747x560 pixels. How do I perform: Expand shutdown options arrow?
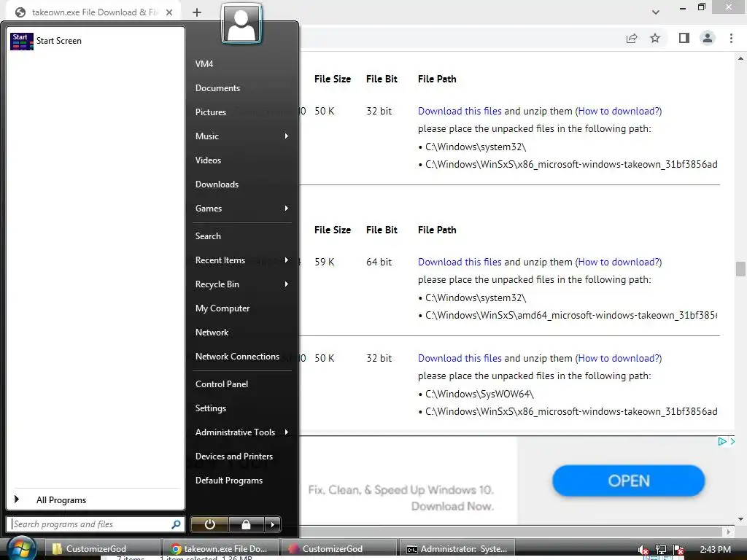[x=273, y=524]
